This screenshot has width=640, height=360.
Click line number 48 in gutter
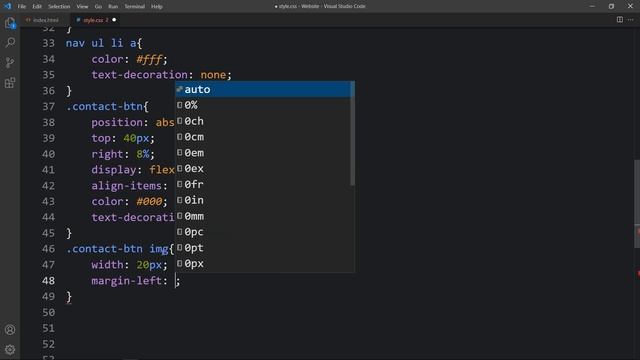(x=48, y=281)
